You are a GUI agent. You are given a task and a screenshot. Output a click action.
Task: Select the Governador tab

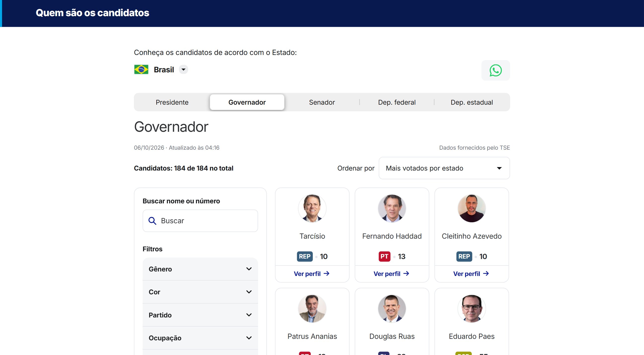(247, 102)
